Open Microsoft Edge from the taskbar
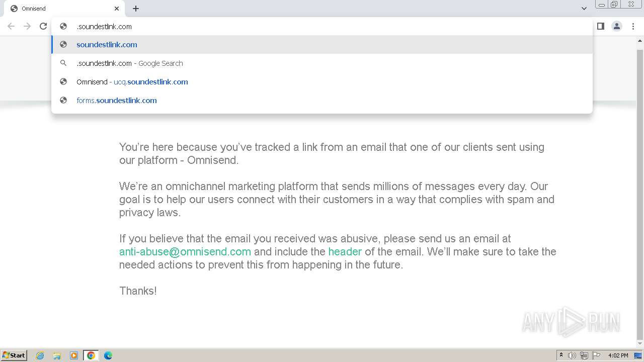This screenshot has width=644, height=362. click(x=108, y=355)
